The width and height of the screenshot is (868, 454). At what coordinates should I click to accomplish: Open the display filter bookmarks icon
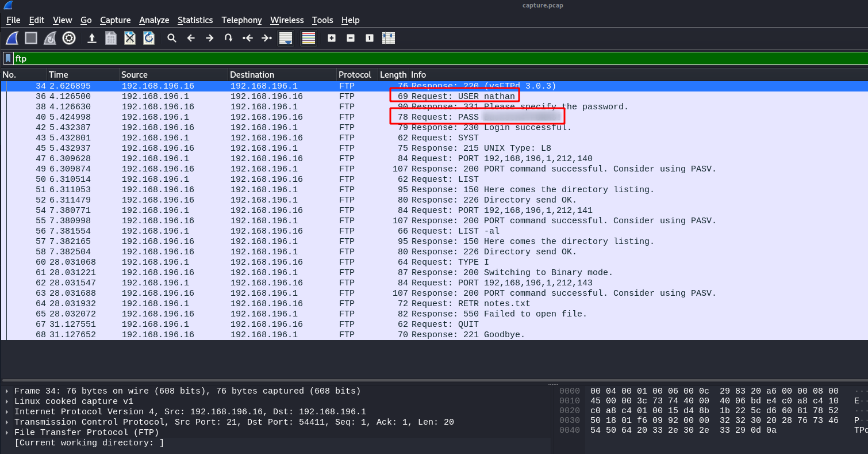click(x=7, y=58)
